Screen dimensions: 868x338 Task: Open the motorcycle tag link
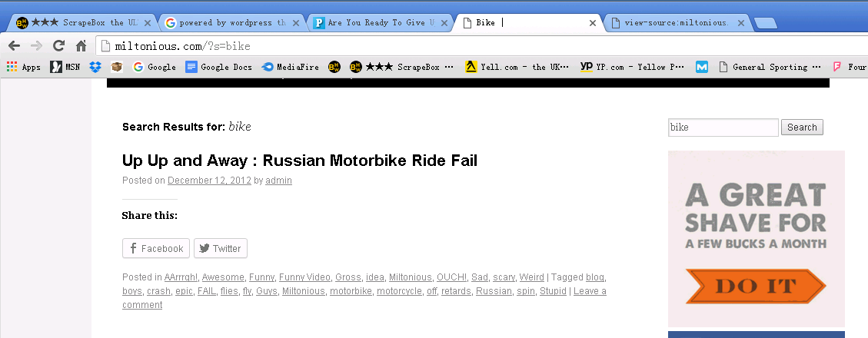[400, 291]
